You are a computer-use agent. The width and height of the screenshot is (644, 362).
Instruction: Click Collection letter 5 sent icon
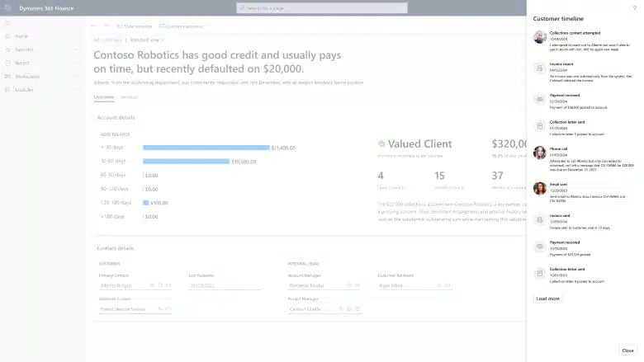coord(540,126)
